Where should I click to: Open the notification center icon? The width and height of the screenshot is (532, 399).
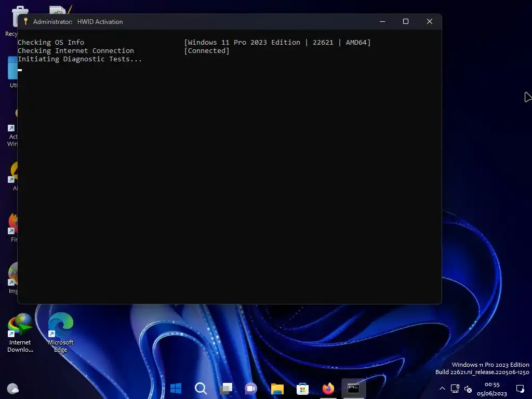pyautogui.click(x=520, y=389)
